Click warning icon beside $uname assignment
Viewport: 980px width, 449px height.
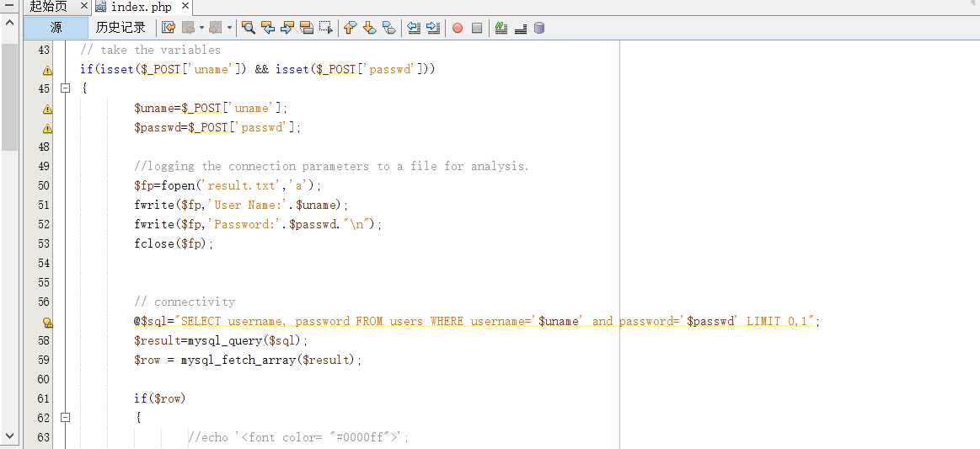click(x=47, y=109)
